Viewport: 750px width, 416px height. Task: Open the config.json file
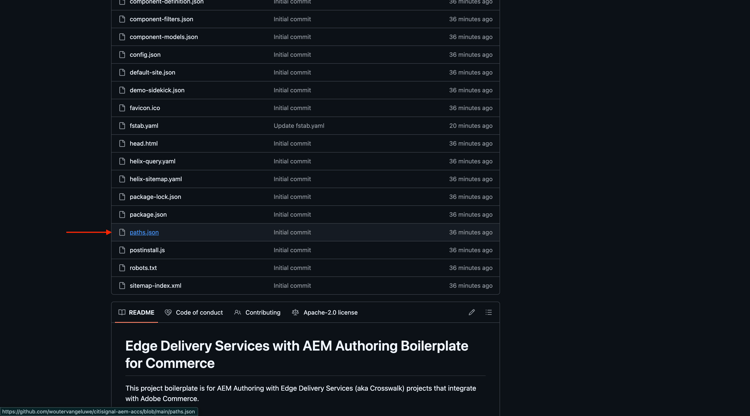(x=145, y=55)
